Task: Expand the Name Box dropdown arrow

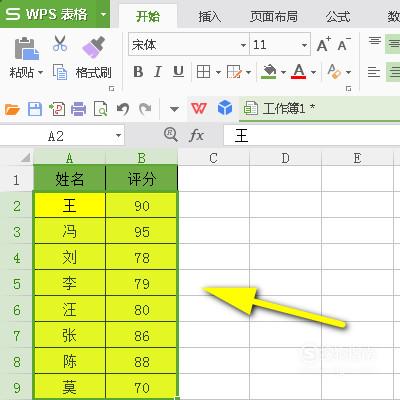Action: [x=118, y=136]
